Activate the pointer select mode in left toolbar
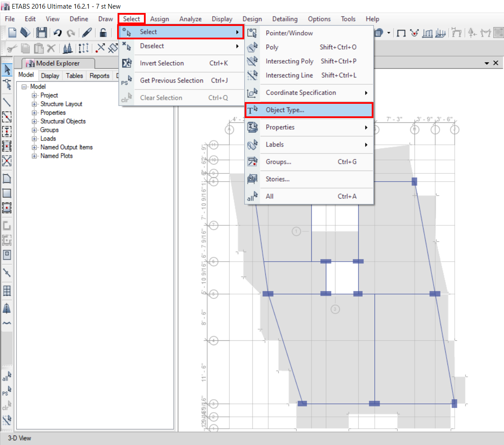This screenshot has width=504, height=445. [7, 70]
